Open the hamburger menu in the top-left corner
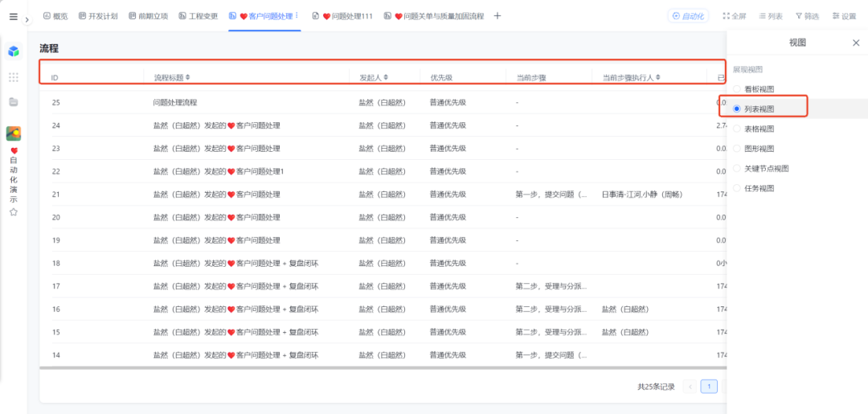 tap(14, 17)
